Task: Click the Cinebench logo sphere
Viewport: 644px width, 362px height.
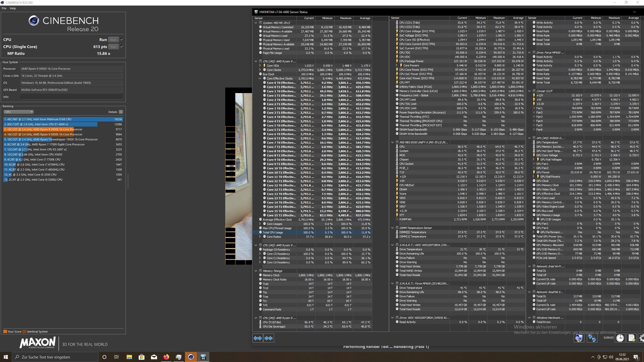Action: coord(34,21)
